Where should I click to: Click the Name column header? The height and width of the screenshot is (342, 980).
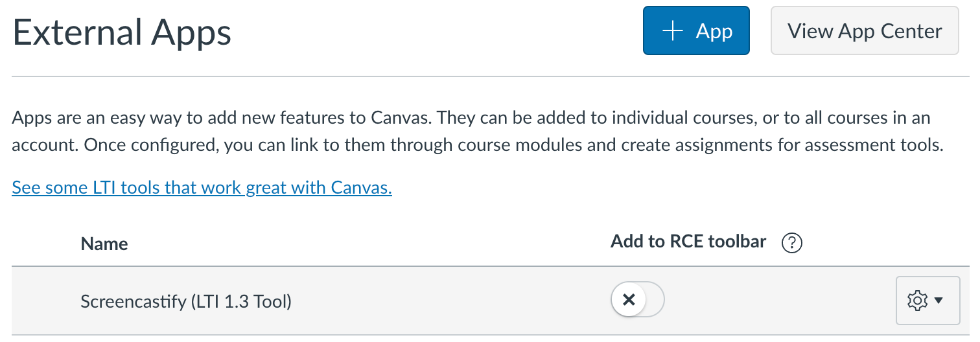click(x=104, y=244)
